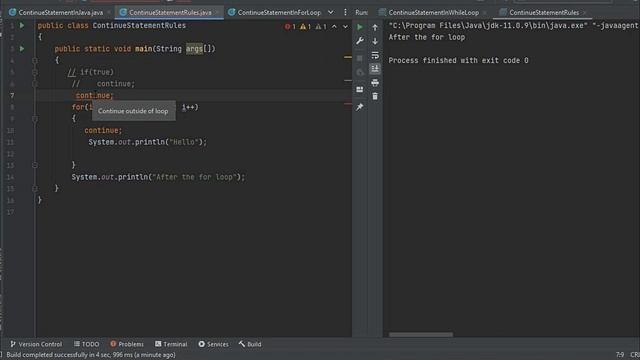Screen dimensions: 640x360
Task: Open Version Control tool window
Action: click(36, 344)
